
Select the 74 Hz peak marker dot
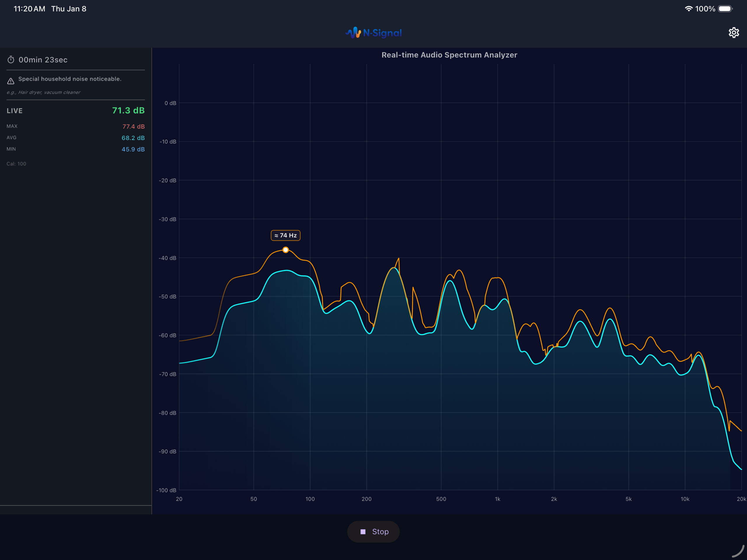click(x=286, y=250)
